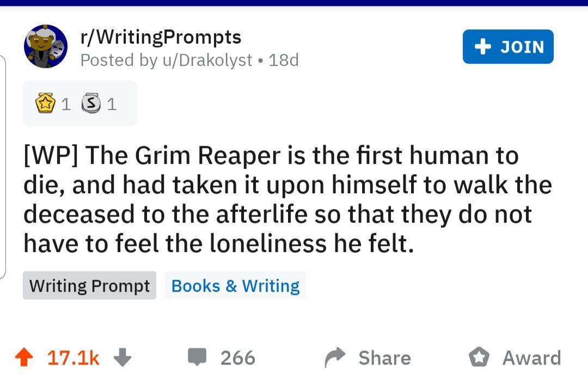View the gold award badge
The height and width of the screenshot is (382, 588).
coord(46,103)
